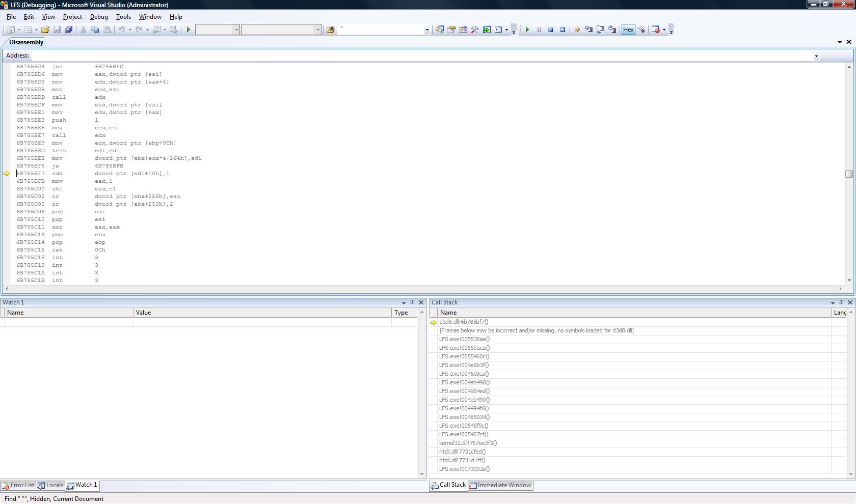Switch to the Error List tab

pyautogui.click(x=18, y=485)
